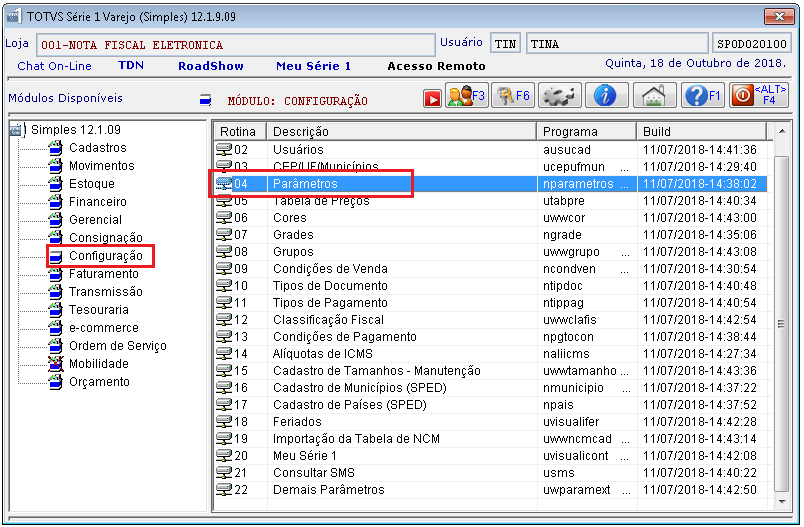804x527 pixels.
Task: Select the Grades routine row
Action: [x=490, y=235]
